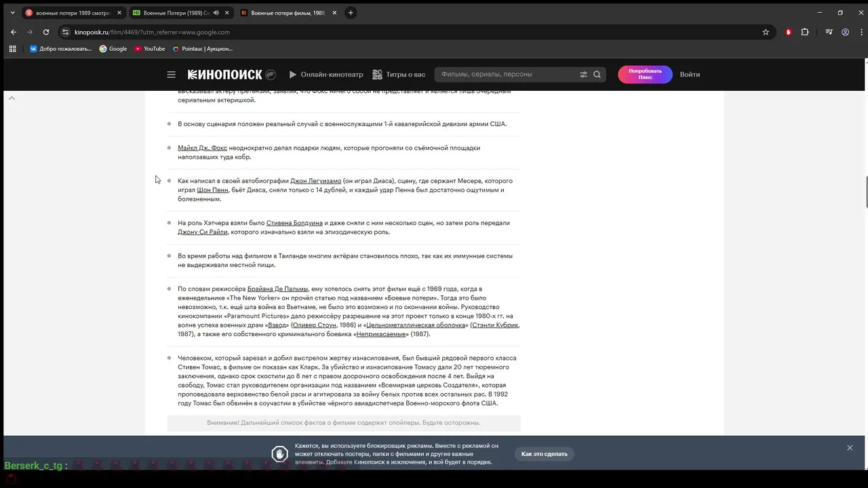868x488 pixels.
Task: Open VK bookmark 'Добро пожаловать'
Action: click(x=60, y=49)
